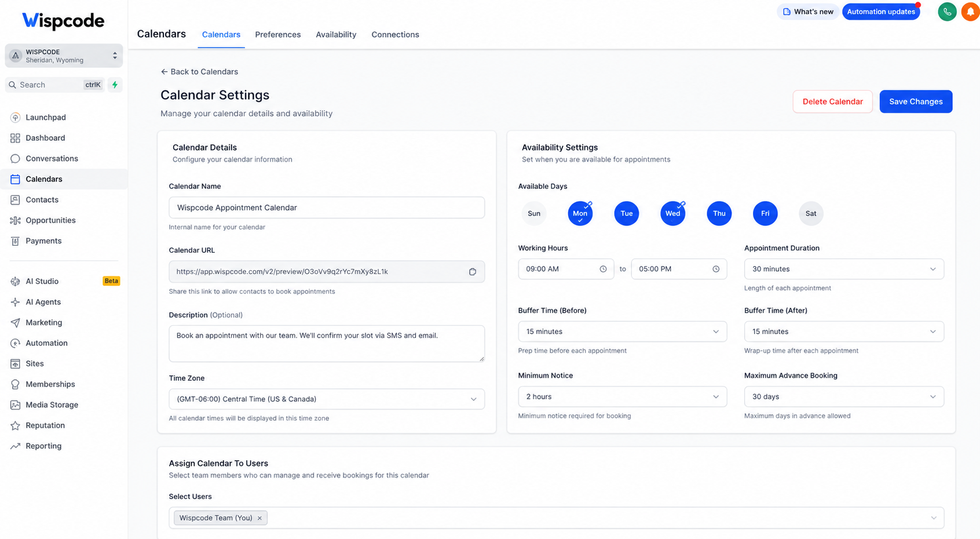Open the Wispcode account switcher
Image resolution: width=980 pixels, height=539 pixels.
pyautogui.click(x=64, y=56)
